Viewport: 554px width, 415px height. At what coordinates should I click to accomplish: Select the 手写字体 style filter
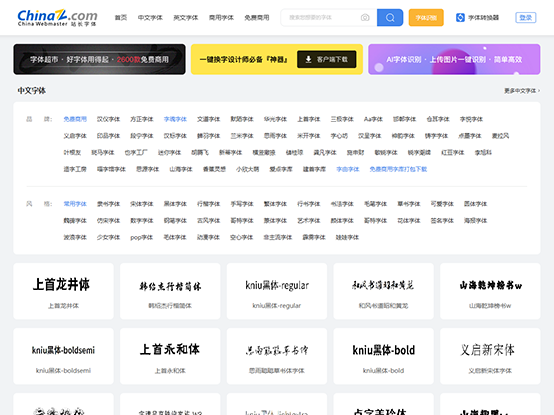(x=242, y=204)
